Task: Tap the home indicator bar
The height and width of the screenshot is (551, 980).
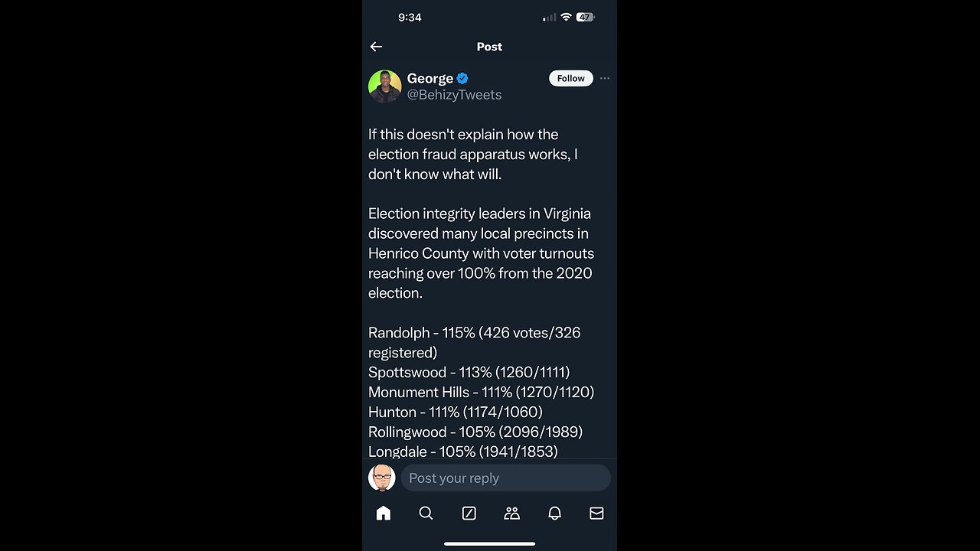Action: pos(489,543)
